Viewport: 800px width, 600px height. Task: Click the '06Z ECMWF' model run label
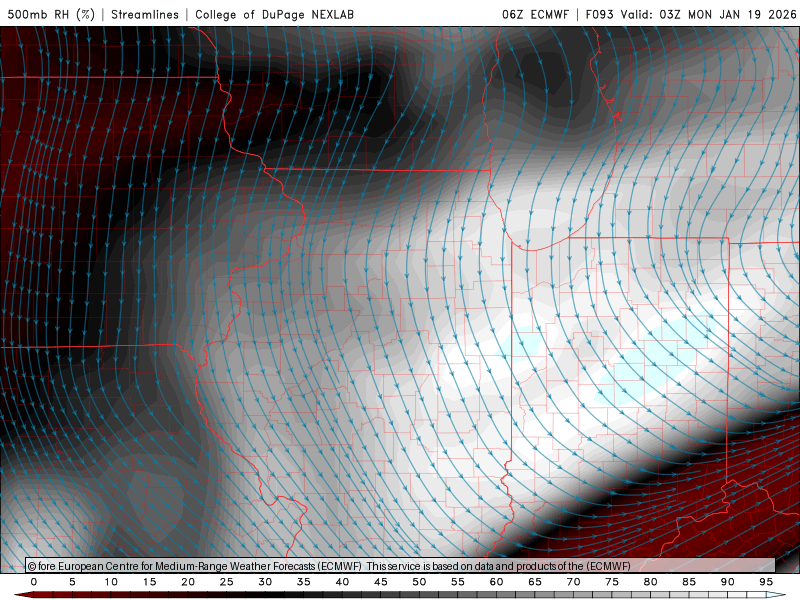(535, 14)
